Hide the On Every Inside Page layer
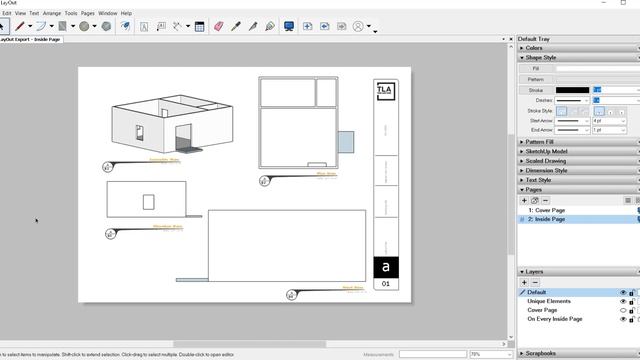The height and width of the screenshot is (360, 640). point(623,320)
